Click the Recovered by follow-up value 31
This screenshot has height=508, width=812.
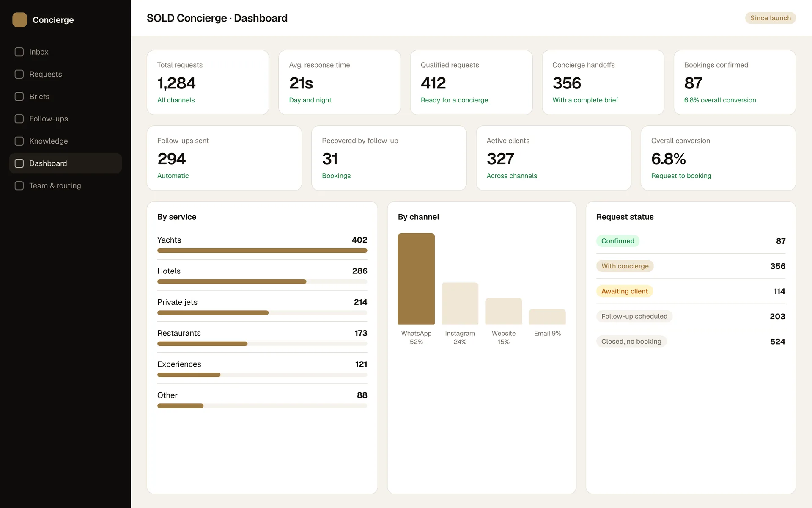pos(330,159)
